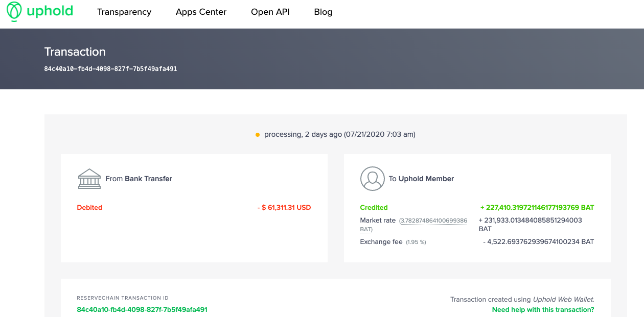Click the 231,933 BAT market amount
The image size is (644, 317).
tap(530, 225)
